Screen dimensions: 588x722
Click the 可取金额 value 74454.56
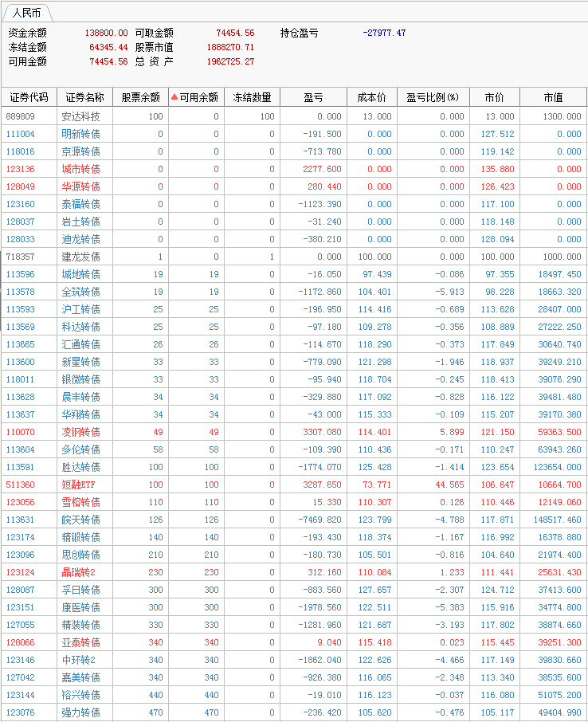[x=235, y=33]
